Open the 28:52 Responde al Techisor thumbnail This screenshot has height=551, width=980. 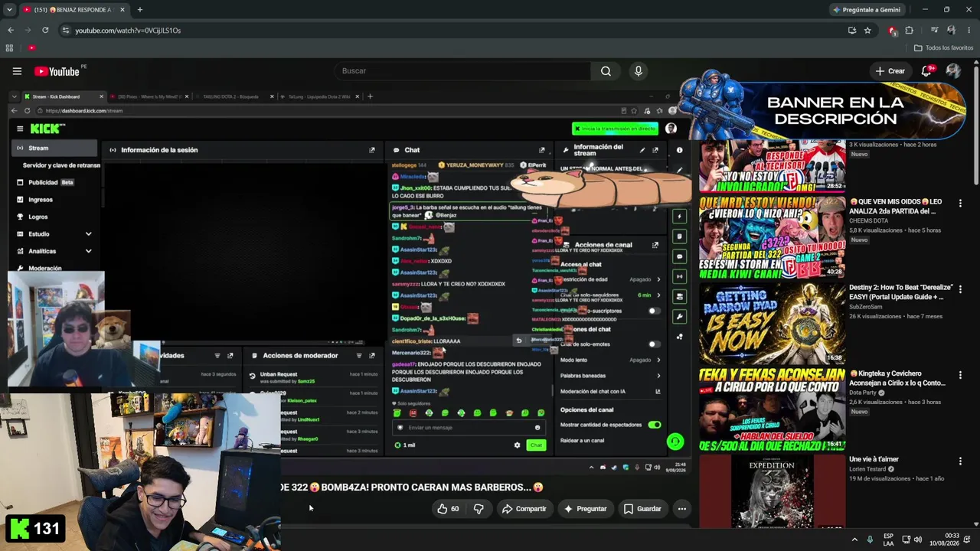(772, 166)
